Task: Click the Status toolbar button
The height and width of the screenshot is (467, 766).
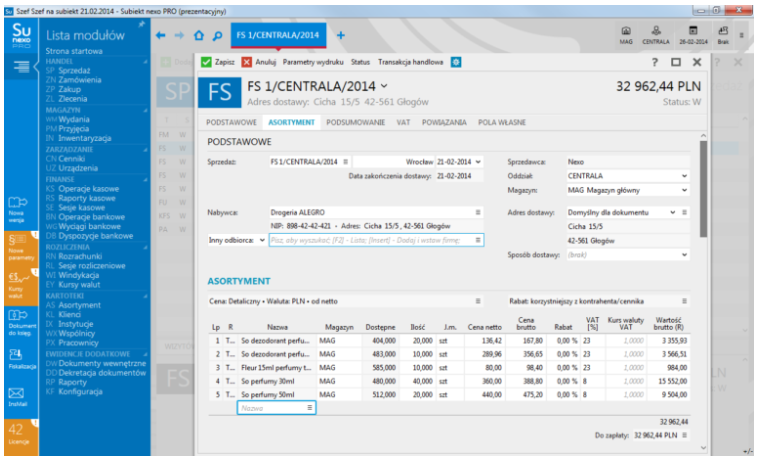Action: [x=360, y=62]
